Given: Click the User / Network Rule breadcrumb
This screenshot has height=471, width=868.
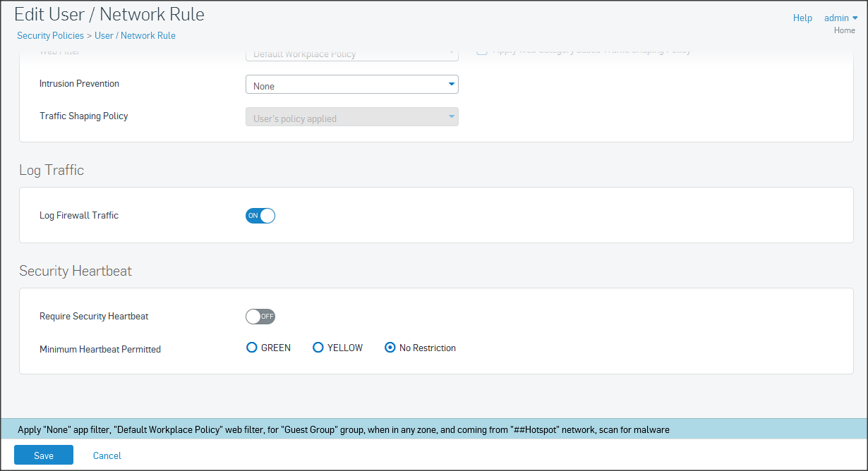Looking at the screenshot, I should click(135, 35).
